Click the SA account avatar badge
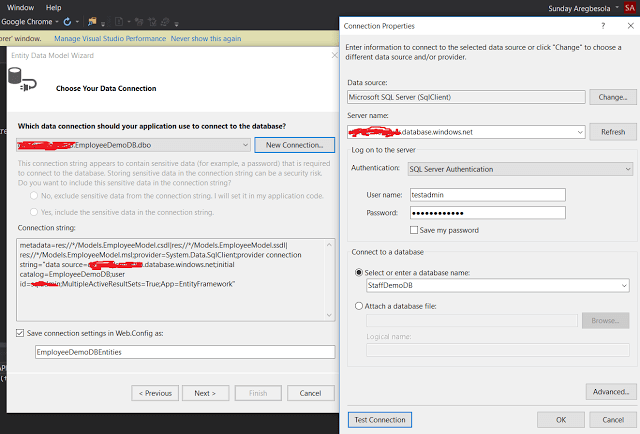 [630, 8]
